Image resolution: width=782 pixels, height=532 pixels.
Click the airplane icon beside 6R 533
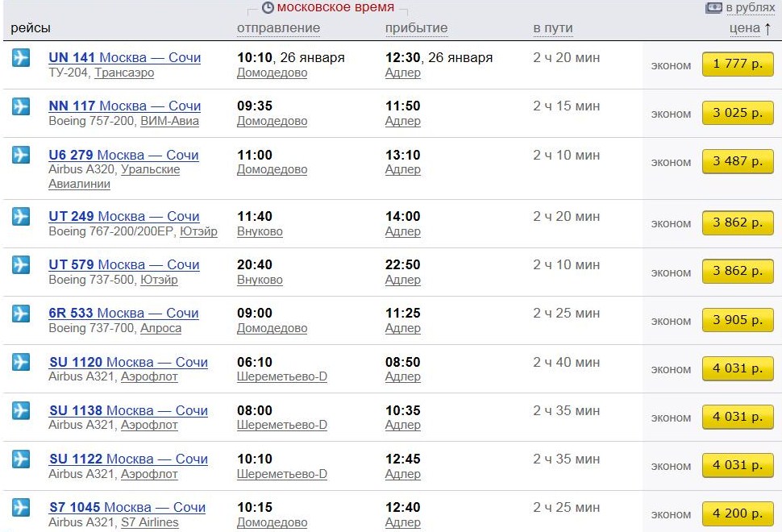click(21, 314)
